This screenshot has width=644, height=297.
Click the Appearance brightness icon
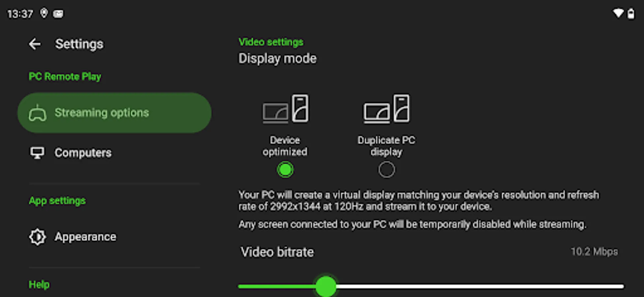37,237
